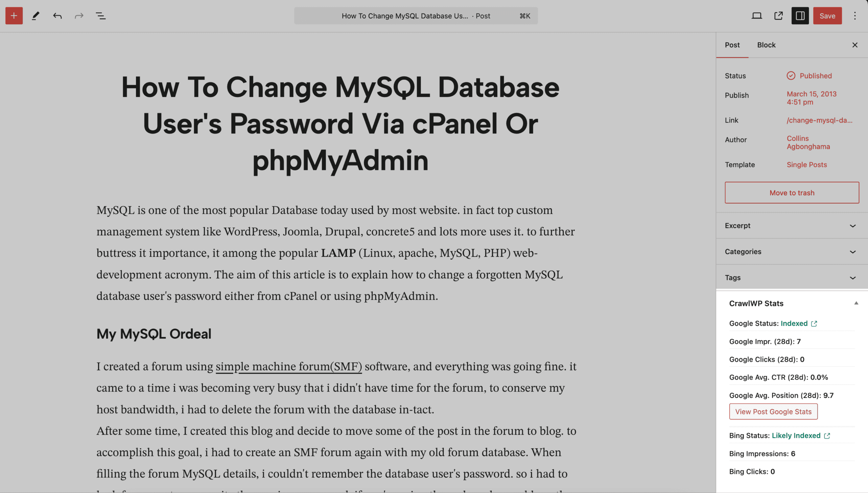Edit the /change-mysql-da... permalink
The width and height of the screenshot is (868, 493).
click(819, 120)
